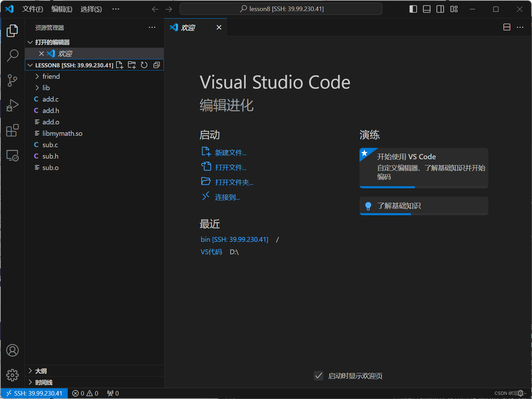Open libmymath.so file
Viewport: 532px width, 399px height.
pyautogui.click(x=94, y=133)
